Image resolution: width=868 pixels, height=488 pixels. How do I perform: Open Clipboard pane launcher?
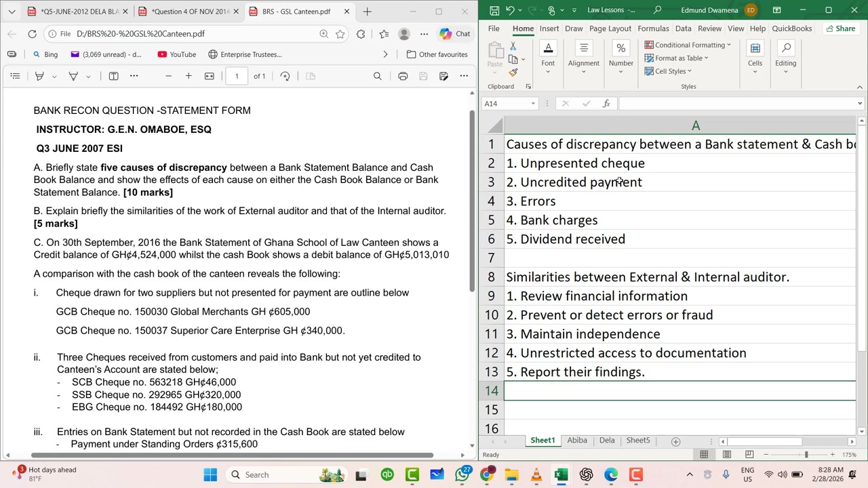click(x=528, y=87)
